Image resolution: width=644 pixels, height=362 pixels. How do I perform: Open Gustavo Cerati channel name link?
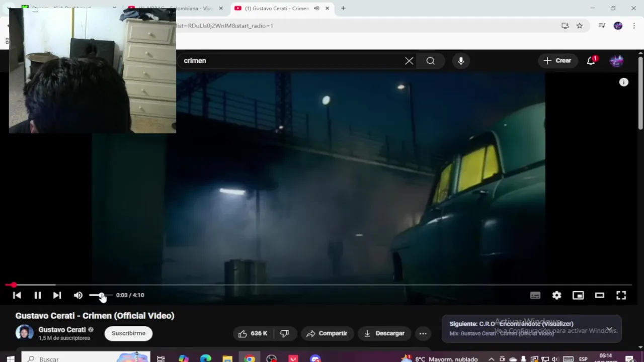(x=62, y=330)
